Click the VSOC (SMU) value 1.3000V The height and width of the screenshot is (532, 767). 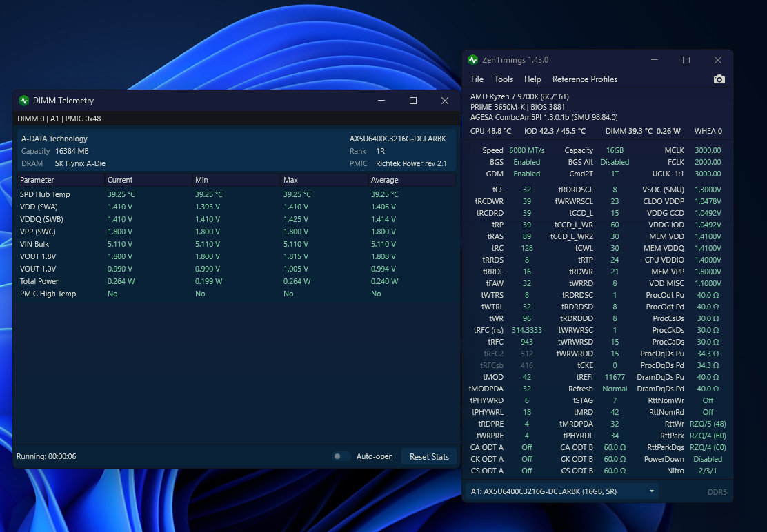[708, 190]
